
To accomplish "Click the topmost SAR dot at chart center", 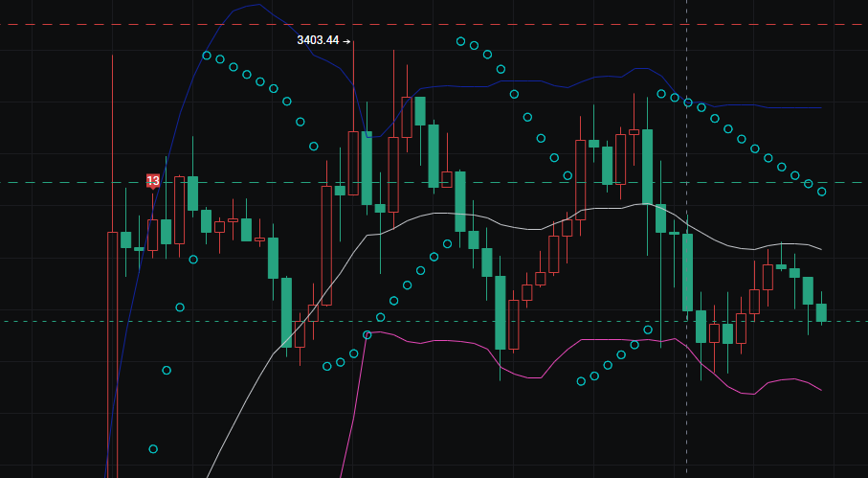I will pos(460,41).
